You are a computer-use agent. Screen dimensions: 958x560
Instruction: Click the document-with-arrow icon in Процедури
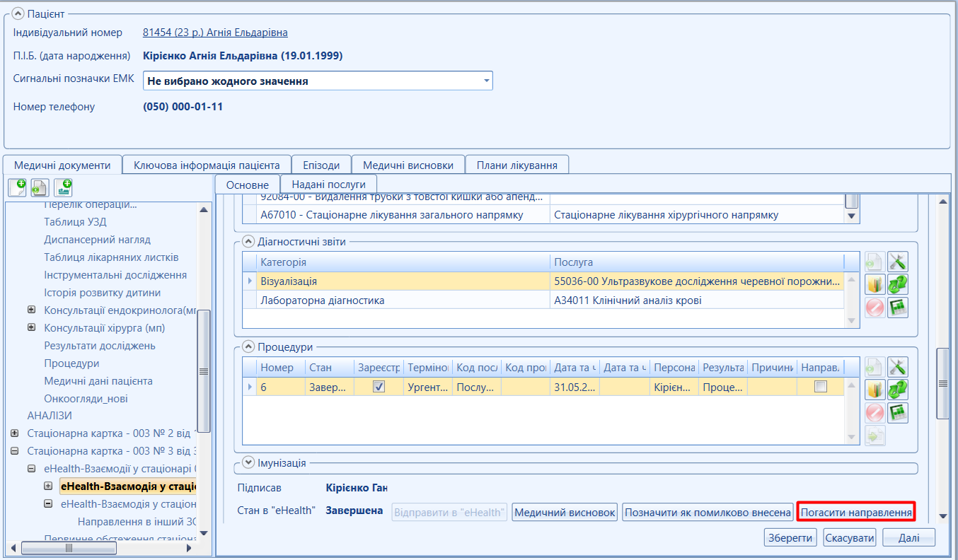(875, 435)
